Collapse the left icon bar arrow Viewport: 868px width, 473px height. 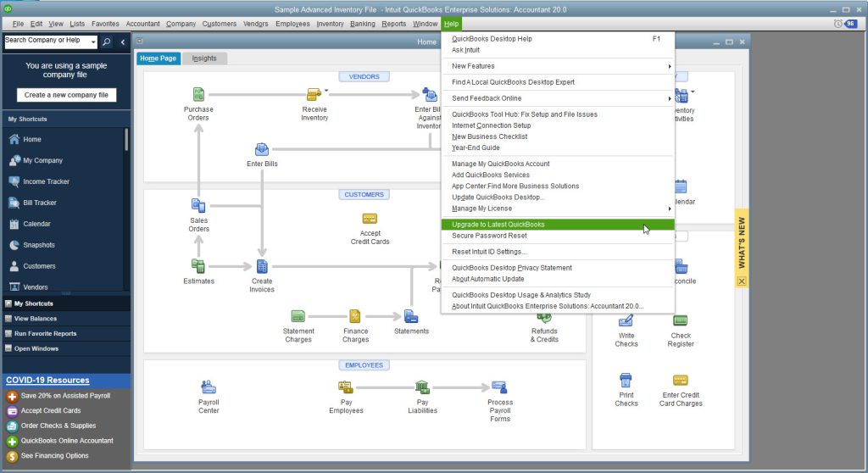[x=123, y=42]
